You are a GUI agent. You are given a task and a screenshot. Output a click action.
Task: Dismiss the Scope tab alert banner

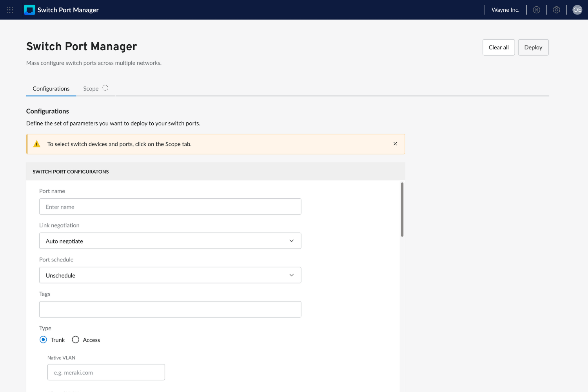pos(395,144)
